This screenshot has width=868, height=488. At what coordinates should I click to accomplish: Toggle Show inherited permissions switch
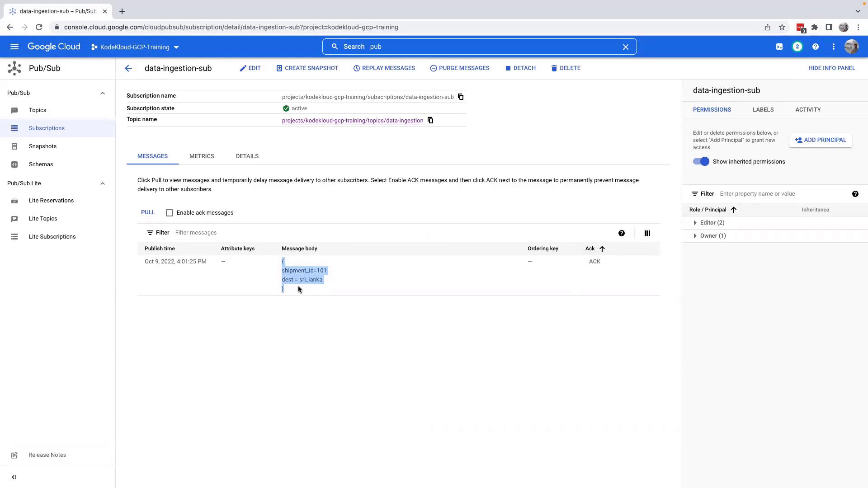point(701,162)
